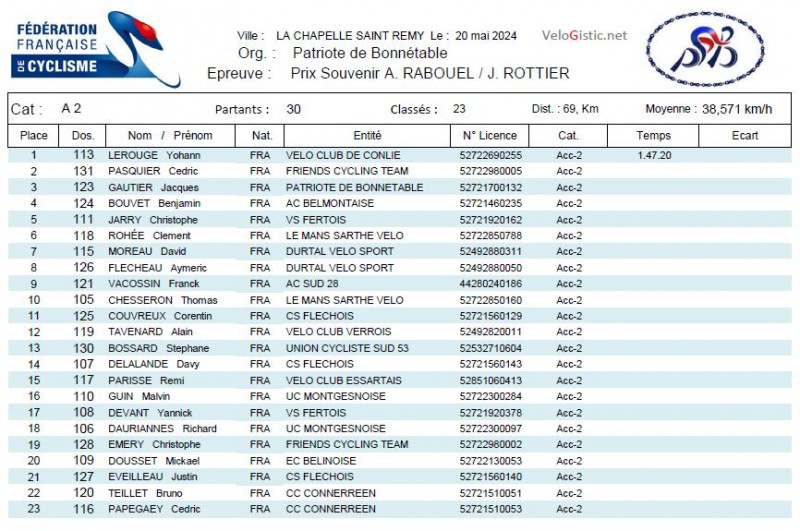Select the Ecart column header

(x=745, y=135)
